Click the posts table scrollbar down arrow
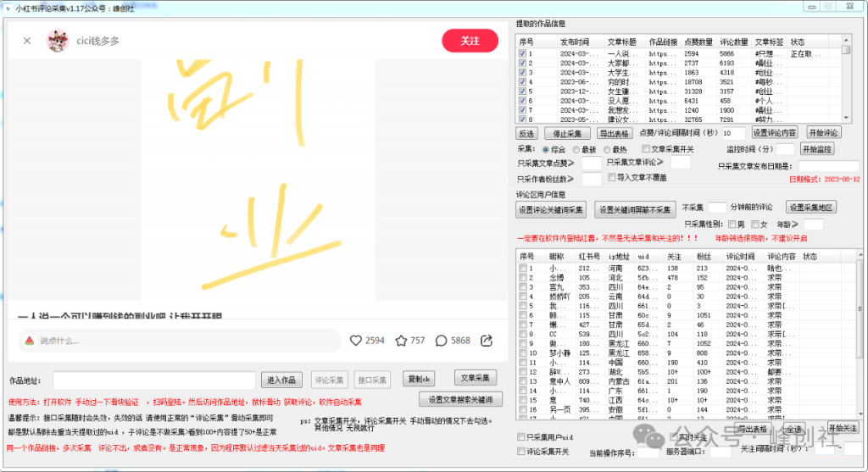The height and width of the screenshot is (472, 868). point(846,118)
